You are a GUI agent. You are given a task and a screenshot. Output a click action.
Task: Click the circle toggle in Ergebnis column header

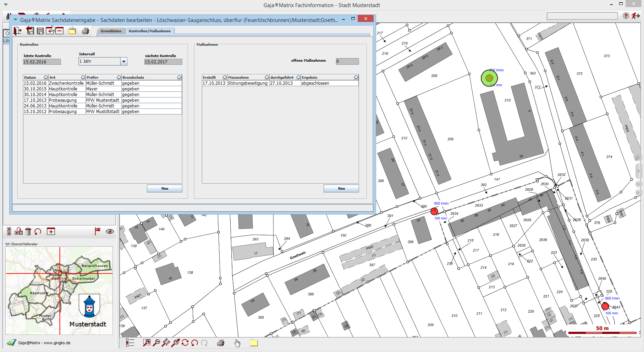point(356,77)
